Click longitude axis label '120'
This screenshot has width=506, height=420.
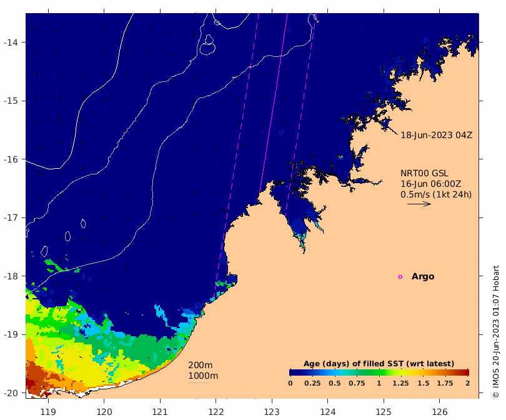104,412
